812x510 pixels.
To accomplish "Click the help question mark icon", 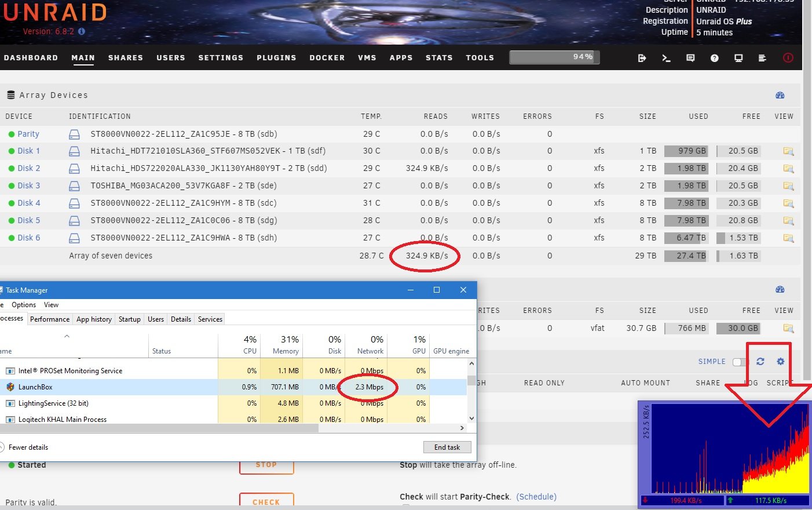I will [715, 58].
